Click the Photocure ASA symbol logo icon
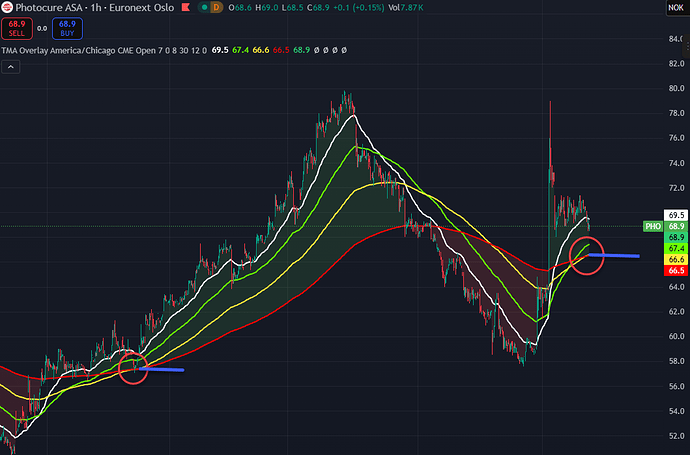This screenshot has width=690, height=455. pyautogui.click(x=9, y=8)
